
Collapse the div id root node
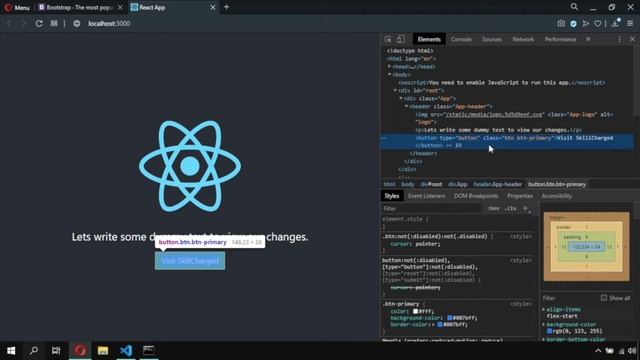click(395, 91)
